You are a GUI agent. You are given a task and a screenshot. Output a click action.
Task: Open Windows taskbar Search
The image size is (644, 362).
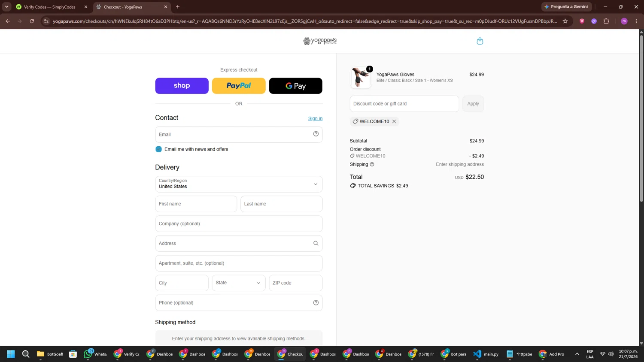[x=26, y=354]
